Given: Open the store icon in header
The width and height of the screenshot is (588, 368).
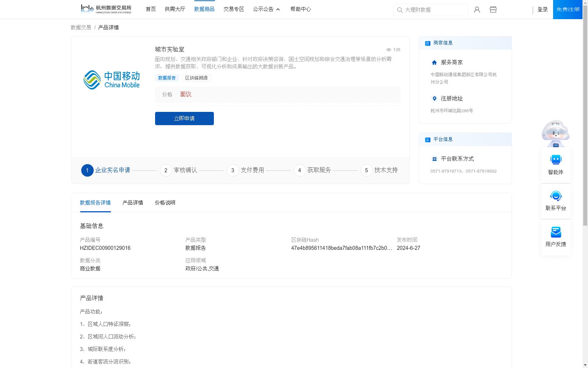Looking at the screenshot, I should coord(493,10).
